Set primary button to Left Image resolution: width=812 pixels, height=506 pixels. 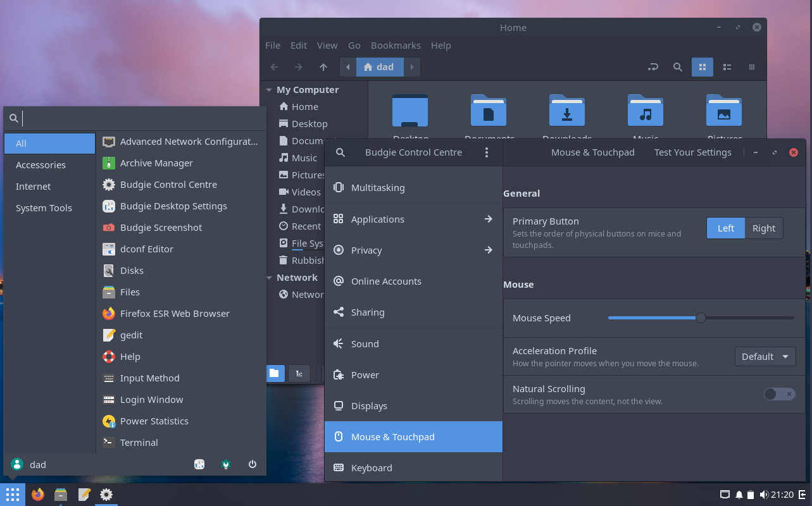pyautogui.click(x=726, y=228)
